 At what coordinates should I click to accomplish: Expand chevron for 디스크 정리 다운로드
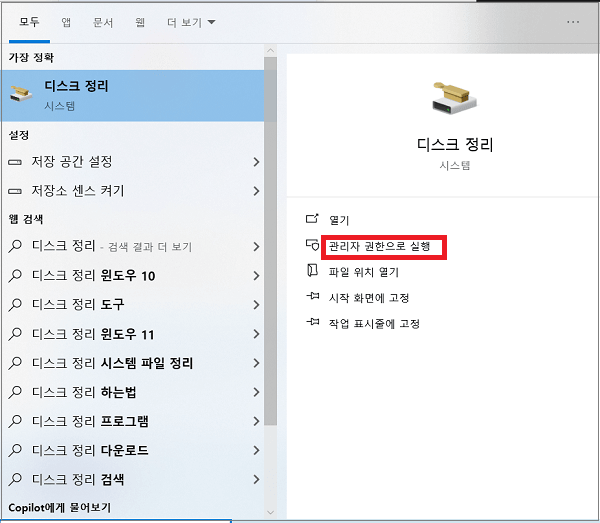pos(256,450)
